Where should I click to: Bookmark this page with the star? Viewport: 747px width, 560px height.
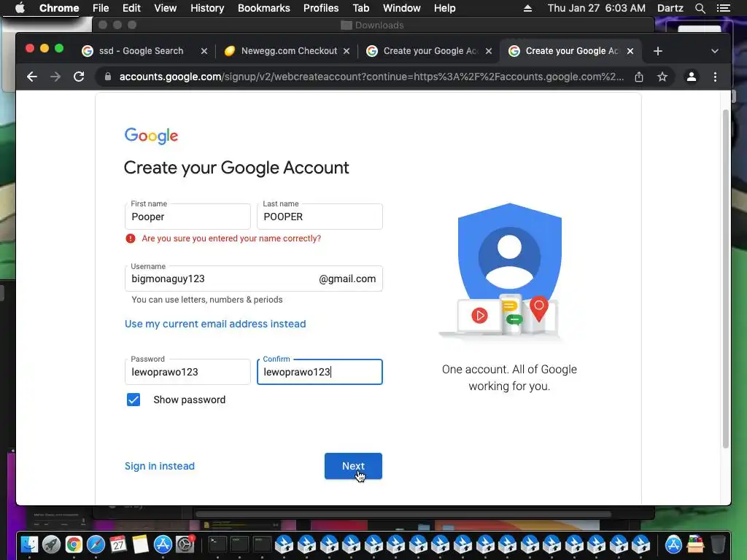(x=662, y=77)
